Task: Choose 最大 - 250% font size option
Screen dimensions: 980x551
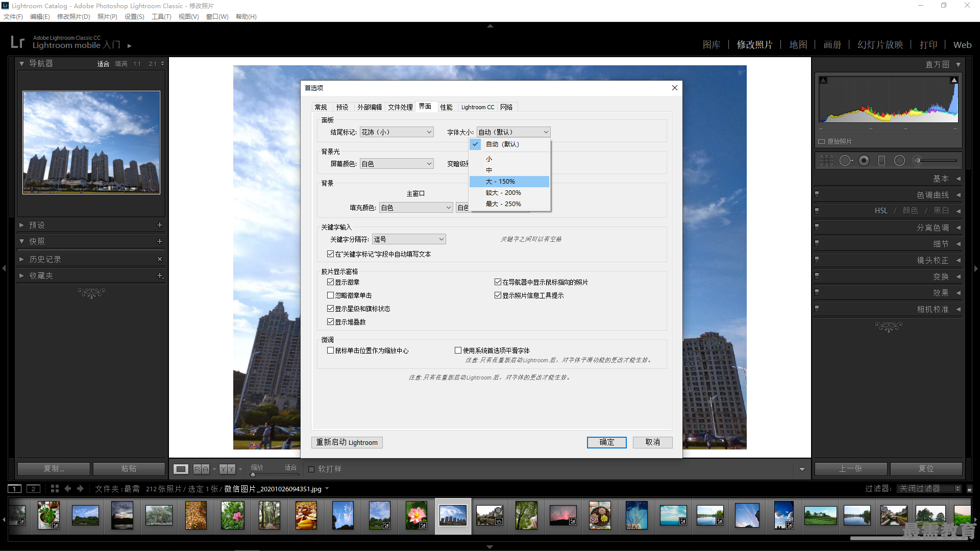Action: pos(509,204)
